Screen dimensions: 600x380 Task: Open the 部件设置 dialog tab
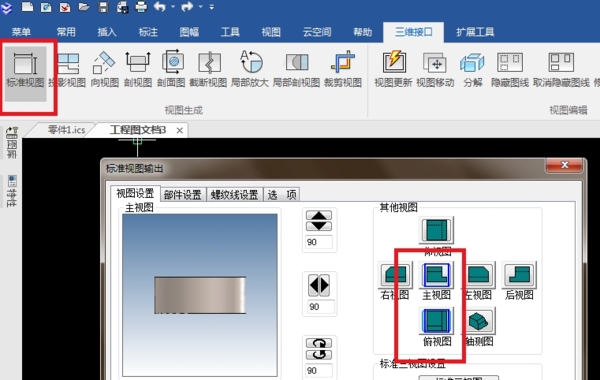[183, 195]
